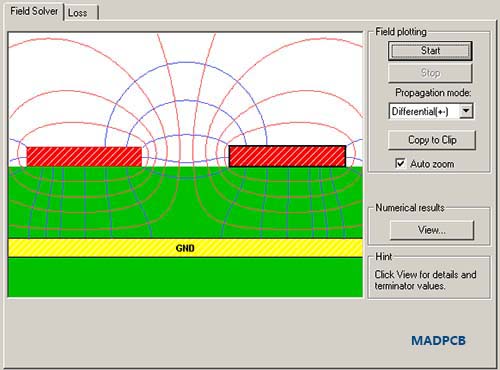Click the grayed-out Stop button
The width and height of the screenshot is (500, 370).
430,73
